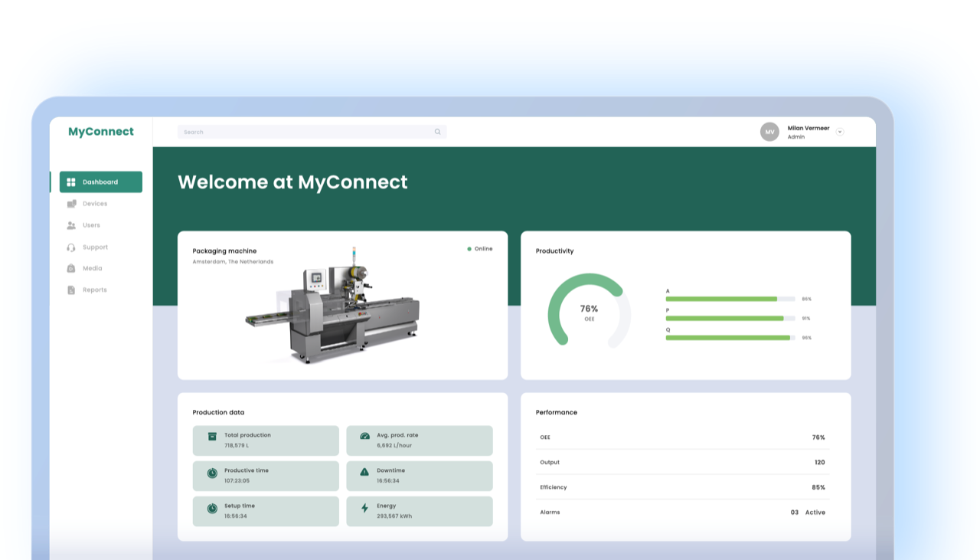
Task: Open Reports via the document icon
Action: [x=72, y=290]
